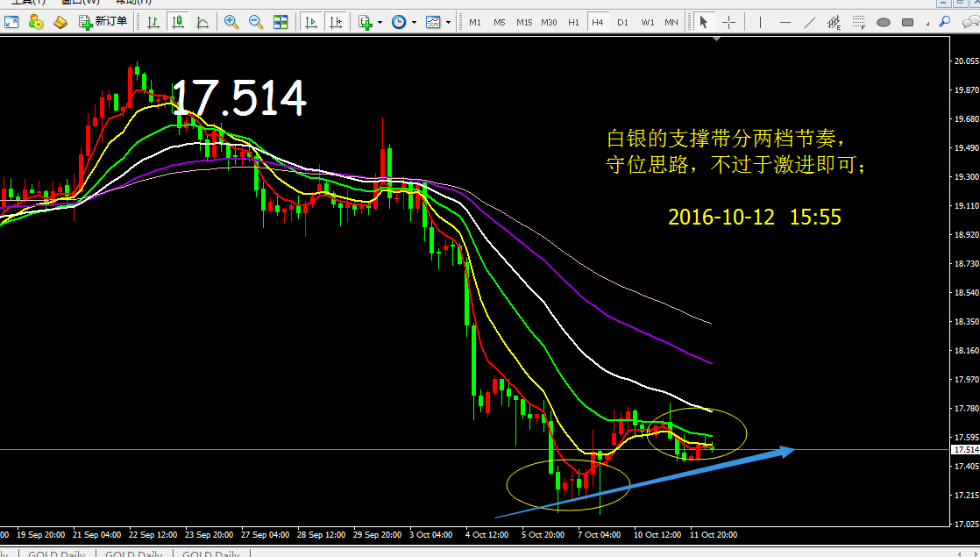Image resolution: width=980 pixels, height=557 pixels.
Task: Click the 23 Sep 20:00 time label
Action: point(209,535)
